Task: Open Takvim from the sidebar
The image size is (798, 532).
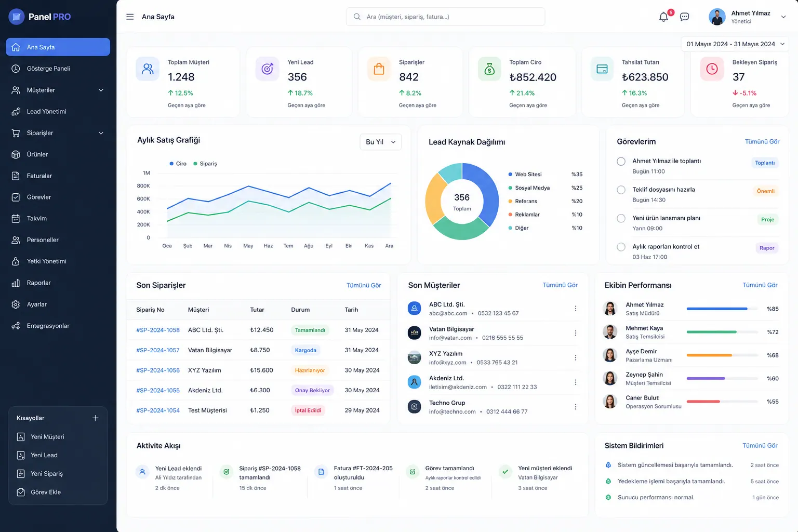Action: (x=58, y=219)
